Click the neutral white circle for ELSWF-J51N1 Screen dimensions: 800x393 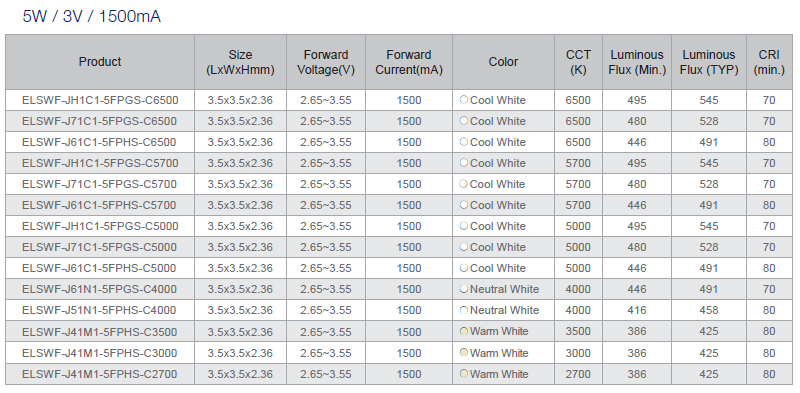coord(463,310)
